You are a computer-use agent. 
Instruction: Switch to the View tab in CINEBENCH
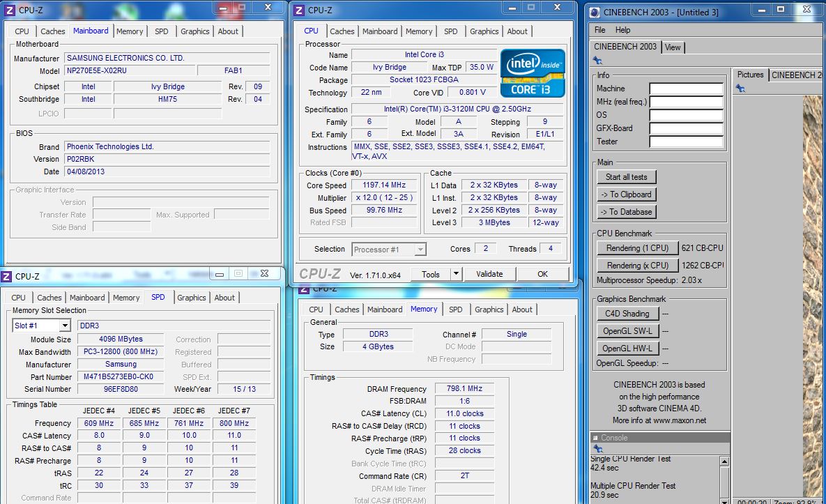click(x=672, y=47)
